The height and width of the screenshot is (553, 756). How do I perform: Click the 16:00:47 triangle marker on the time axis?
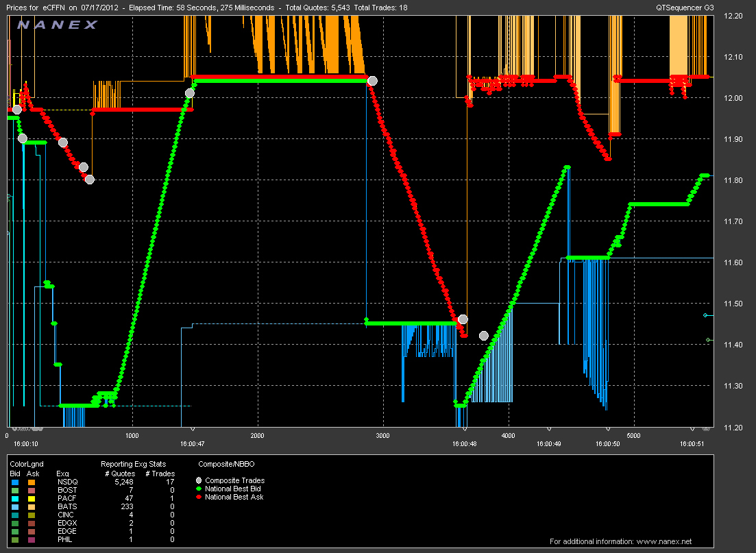[193, 429]
